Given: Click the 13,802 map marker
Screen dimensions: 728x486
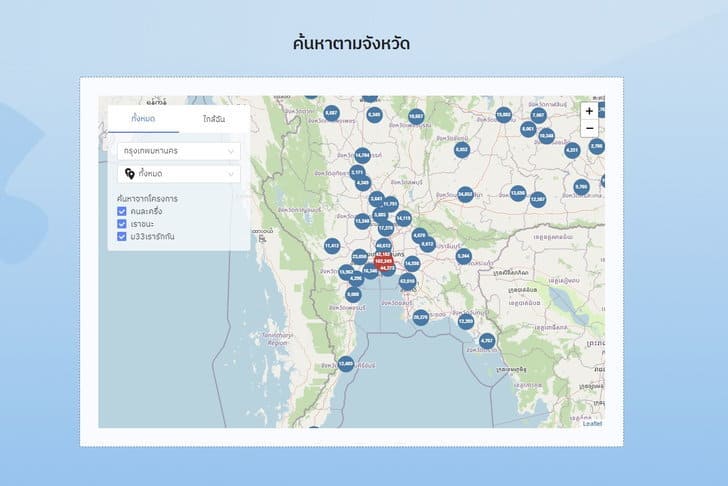Looking at the screenshot, I should click(504, 115).
